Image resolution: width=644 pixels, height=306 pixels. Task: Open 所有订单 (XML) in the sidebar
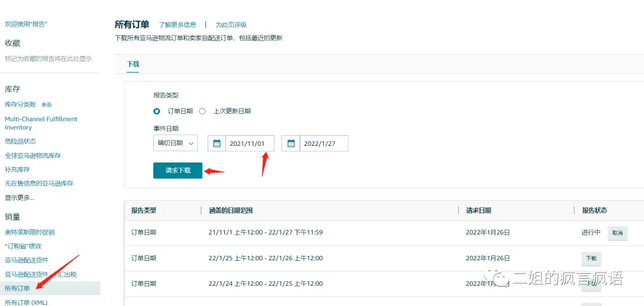tap(26, 302)
